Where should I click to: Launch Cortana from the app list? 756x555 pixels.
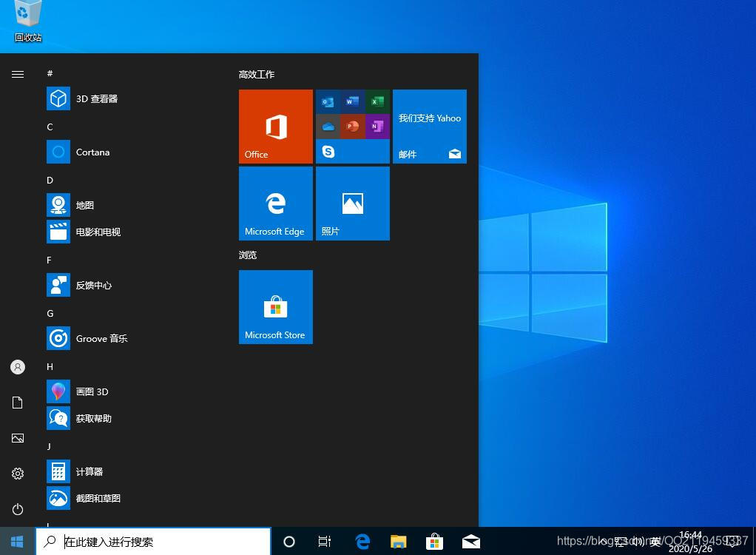pos(130,152)
